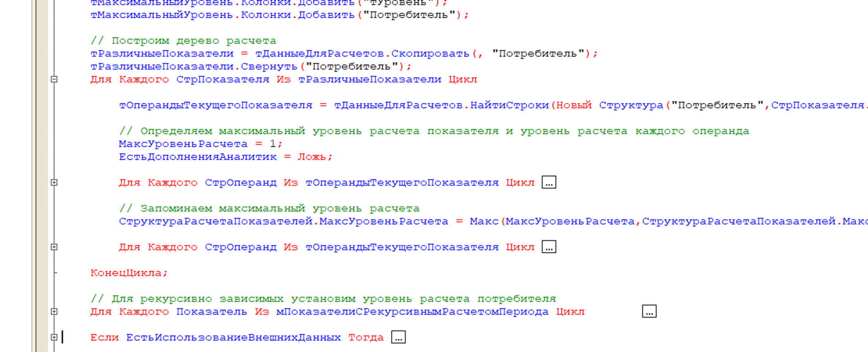Screen dimensions: 868x352
Task: Place cursor on the КонецЦикла keyword
Action: [x=128, y=273]
